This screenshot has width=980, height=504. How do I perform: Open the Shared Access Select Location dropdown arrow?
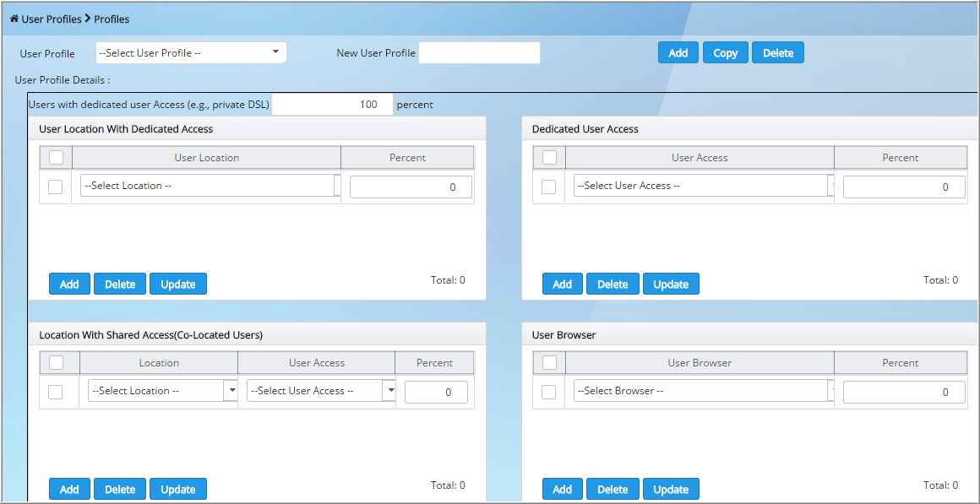pos(231,390)
